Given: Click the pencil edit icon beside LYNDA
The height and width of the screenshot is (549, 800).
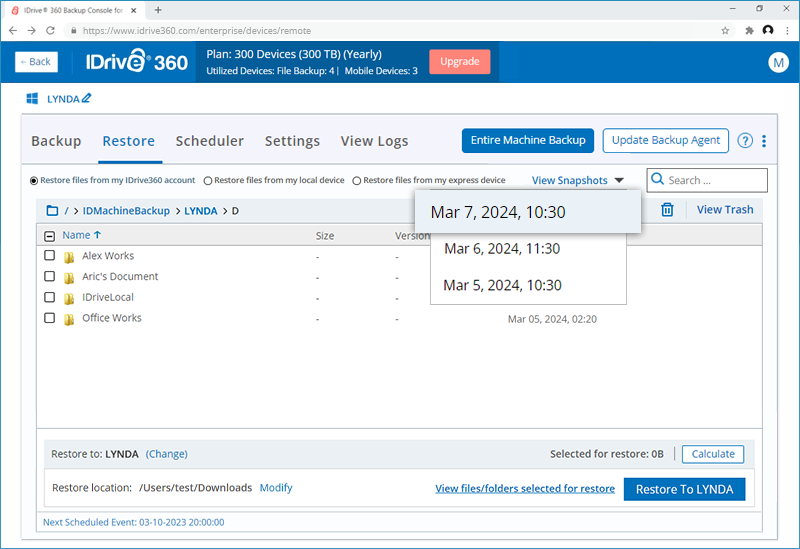Looking at the screenshot, I should pyautogui.click(x=86, y=98).
